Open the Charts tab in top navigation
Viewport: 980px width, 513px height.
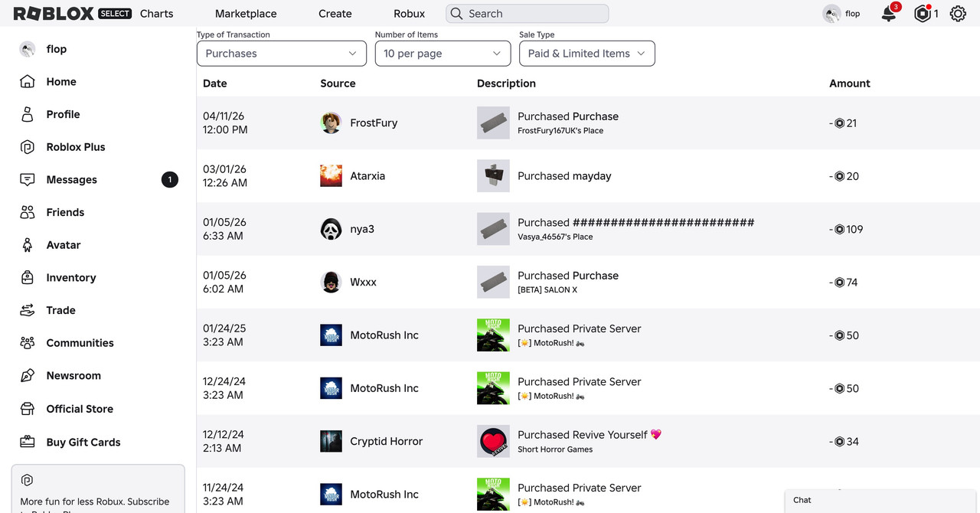[x=156, y=14]
